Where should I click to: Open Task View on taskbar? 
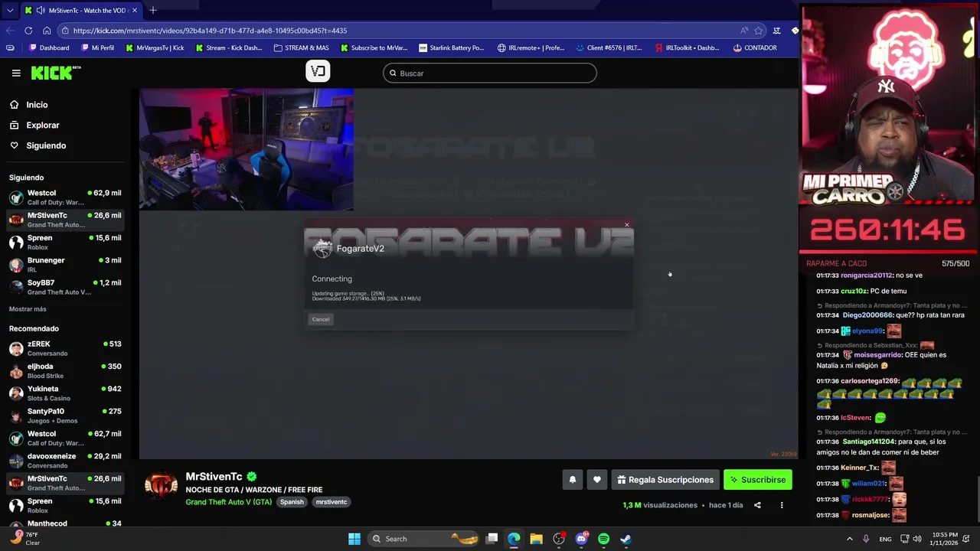coord(492,539)
